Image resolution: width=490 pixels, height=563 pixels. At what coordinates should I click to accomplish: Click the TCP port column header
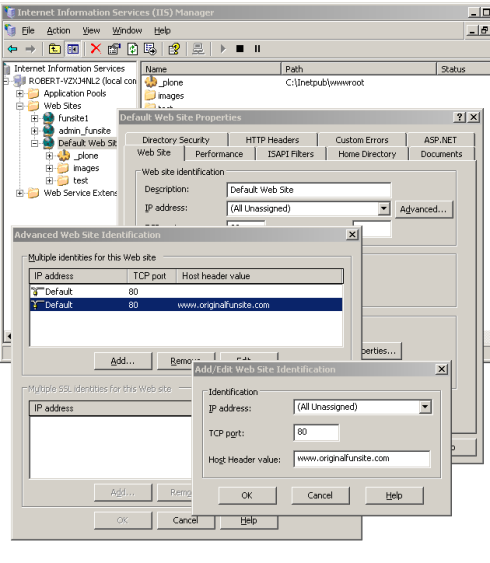click(152, 276)
